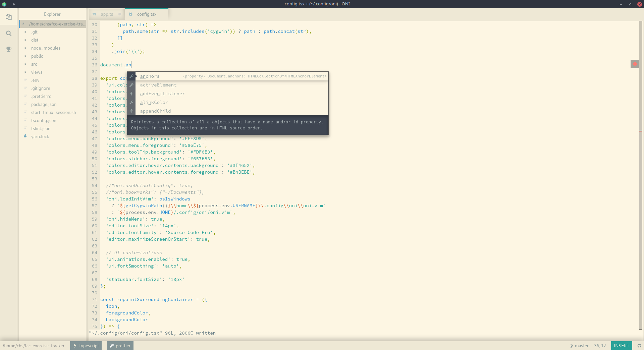Open the trophy achievements icon in sidebar
Image resolution: width=644 pixels, height=350 pixels.
coord(9,49)
